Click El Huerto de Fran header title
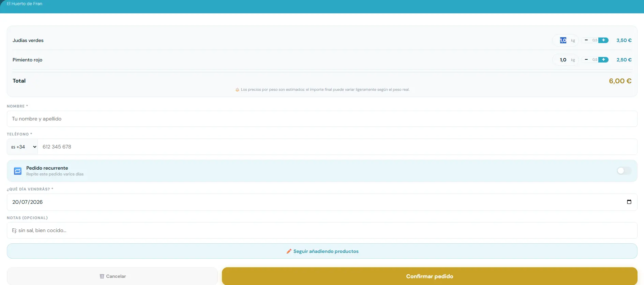 pyautogui.click(x=25, y=4)
